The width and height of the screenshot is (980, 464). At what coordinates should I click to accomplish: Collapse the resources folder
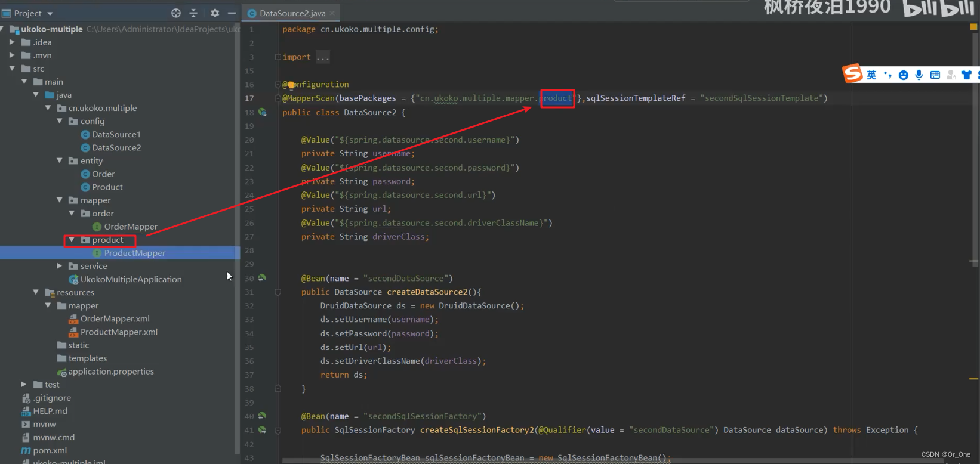point(36,292)
